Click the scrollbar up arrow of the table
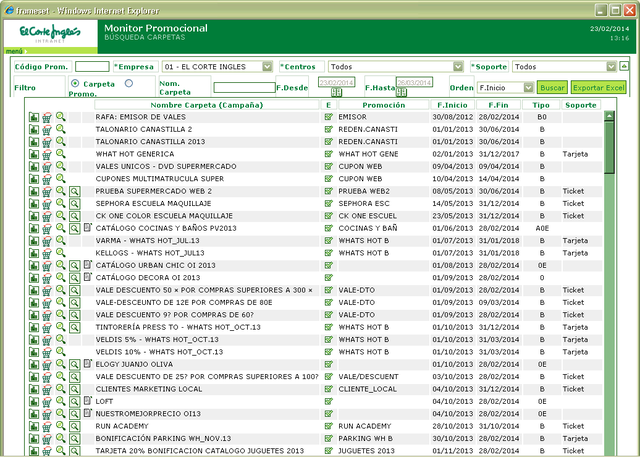640x457 pixels. (609, 116)
